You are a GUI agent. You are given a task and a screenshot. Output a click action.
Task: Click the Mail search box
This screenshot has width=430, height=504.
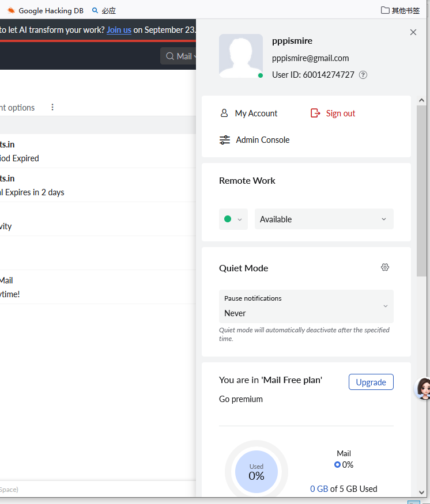[x=179, y=56]
